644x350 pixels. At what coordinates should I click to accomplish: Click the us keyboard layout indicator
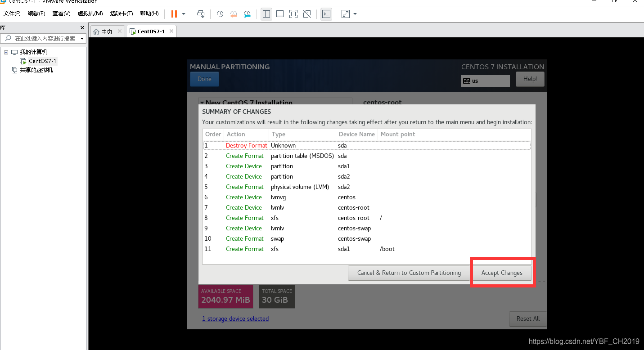[486, 81]
